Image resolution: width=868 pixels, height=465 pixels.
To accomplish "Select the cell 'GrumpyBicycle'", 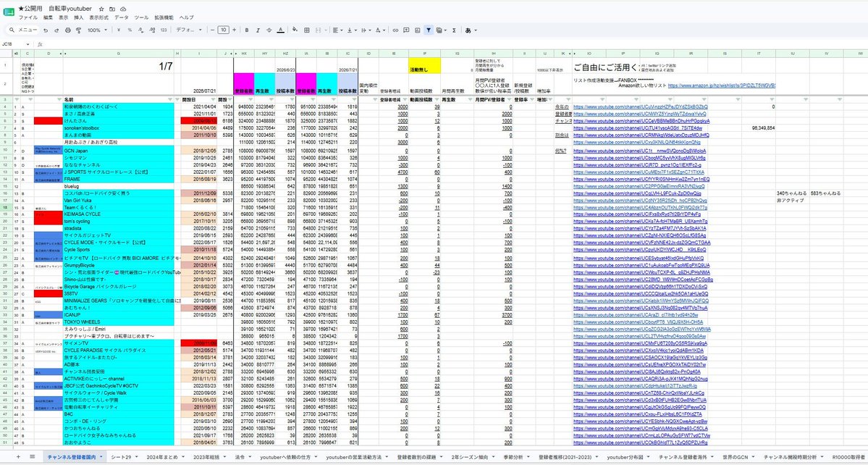I will pyautogui.click(x=119, y=264).
